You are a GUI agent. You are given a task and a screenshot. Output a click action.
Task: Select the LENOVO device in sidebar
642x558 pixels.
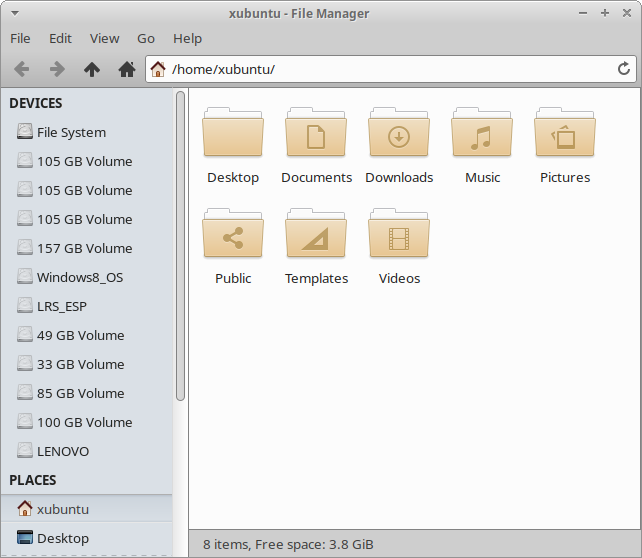point(63,451)
